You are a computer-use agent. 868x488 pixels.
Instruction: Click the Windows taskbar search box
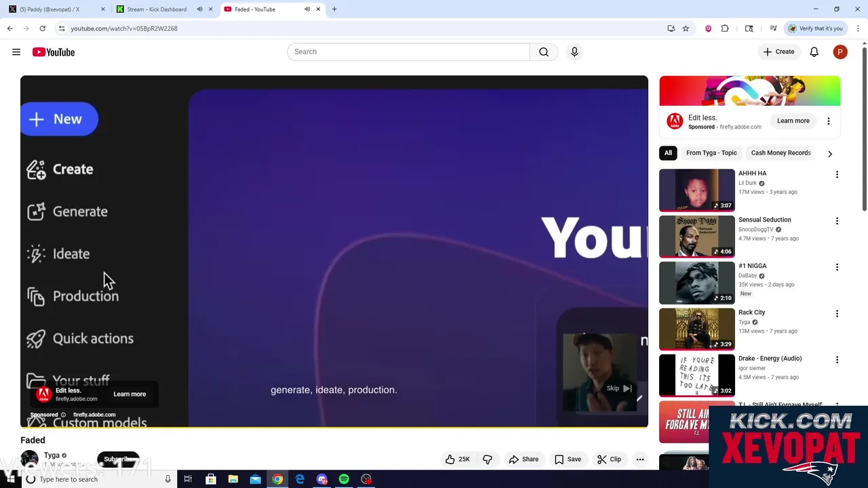pos(98,479)
